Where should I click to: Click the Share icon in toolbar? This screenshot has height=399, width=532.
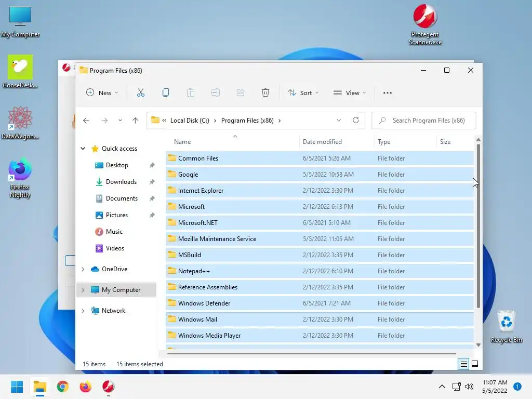pos(241,92)
